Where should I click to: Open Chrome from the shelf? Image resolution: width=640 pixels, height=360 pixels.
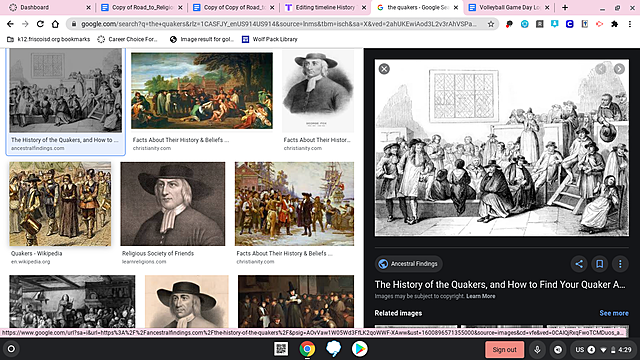[x=307, y=349]
